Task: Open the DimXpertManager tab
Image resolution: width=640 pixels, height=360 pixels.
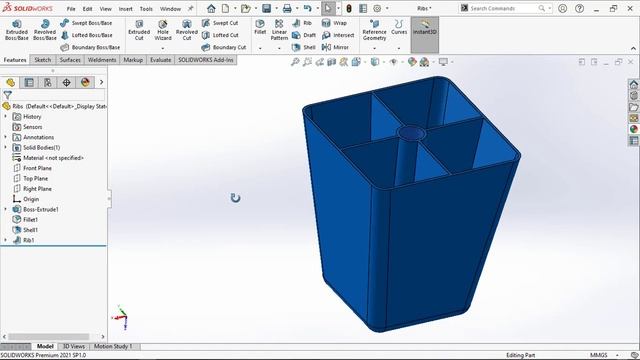Action: [x=66, y=82]
